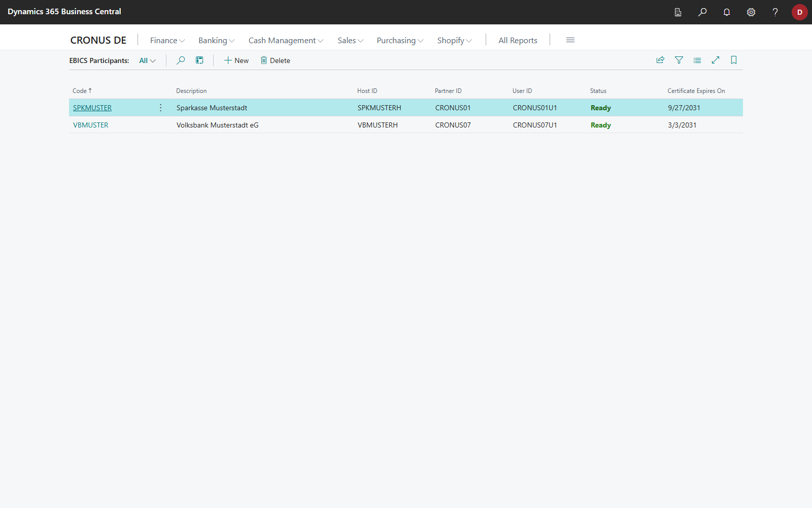Click Certificate Expires On column header
This screenshot has width=812, height=508.
696,91
